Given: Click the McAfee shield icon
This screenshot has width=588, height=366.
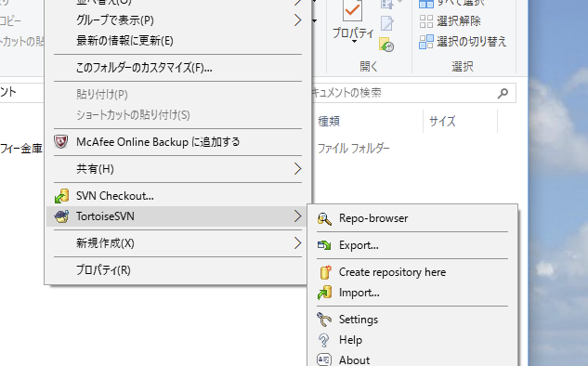Looking at the screenshot, I should (x=60, y=142).
